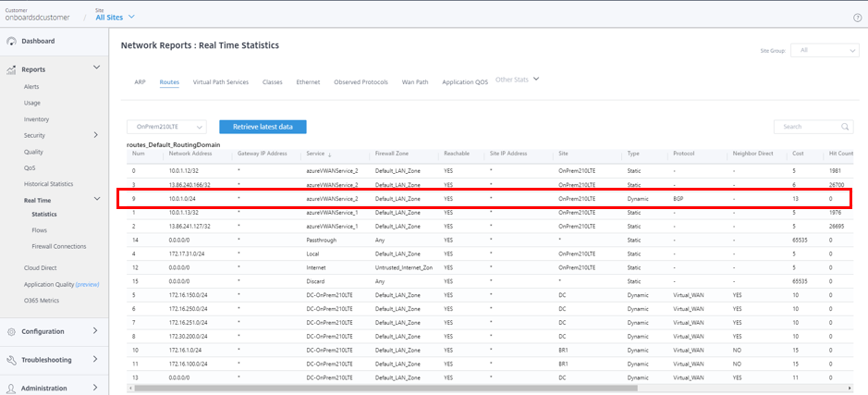Click the Dashboard gauge icon
868x395 pixels.
[x=12, y=41]
